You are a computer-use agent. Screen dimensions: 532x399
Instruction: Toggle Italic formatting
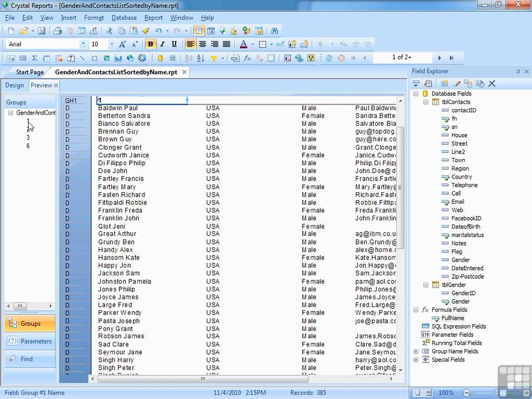pos(162,44)
